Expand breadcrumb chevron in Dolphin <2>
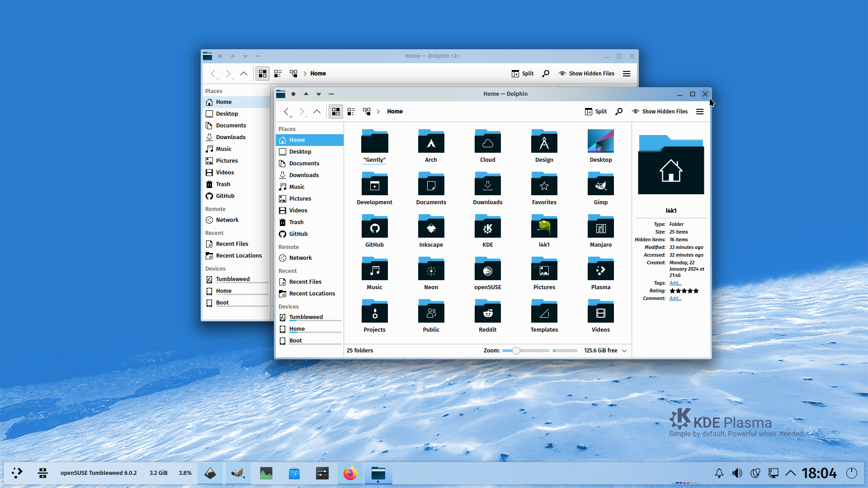Screen dimensions: 868x488 pyautogui.click(x=305, y=74)
